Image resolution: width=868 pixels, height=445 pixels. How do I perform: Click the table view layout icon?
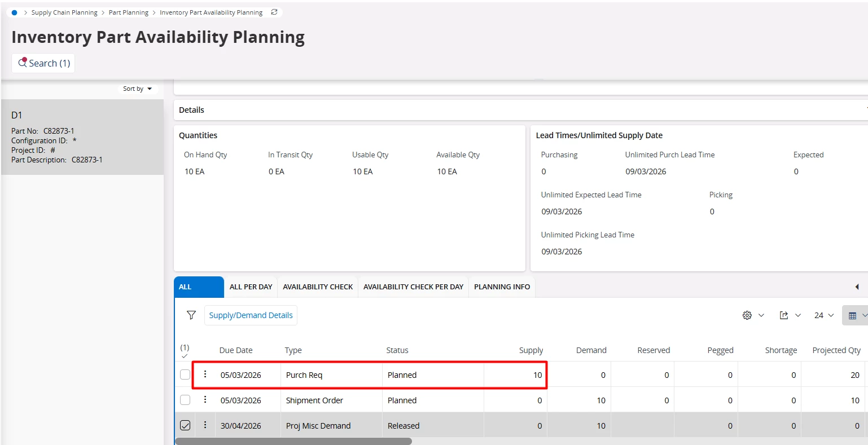click(x=852, y=316)
